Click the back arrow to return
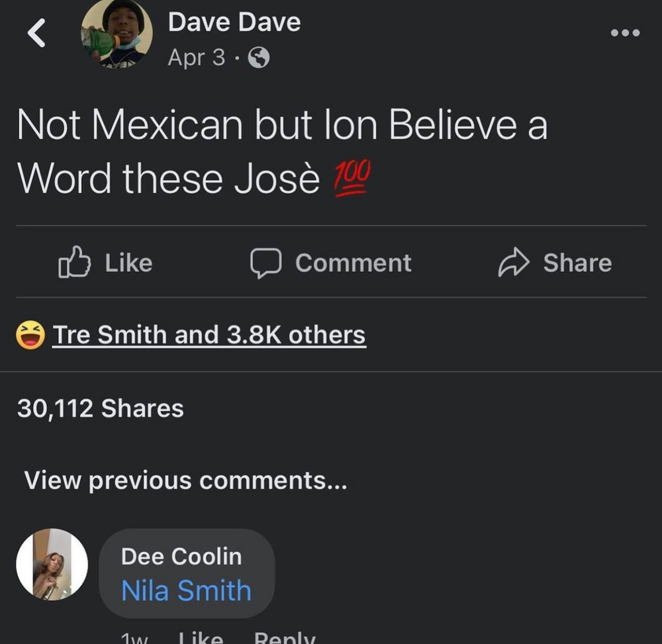The width and height of the screenshot is (662, 644). [36, 33]
